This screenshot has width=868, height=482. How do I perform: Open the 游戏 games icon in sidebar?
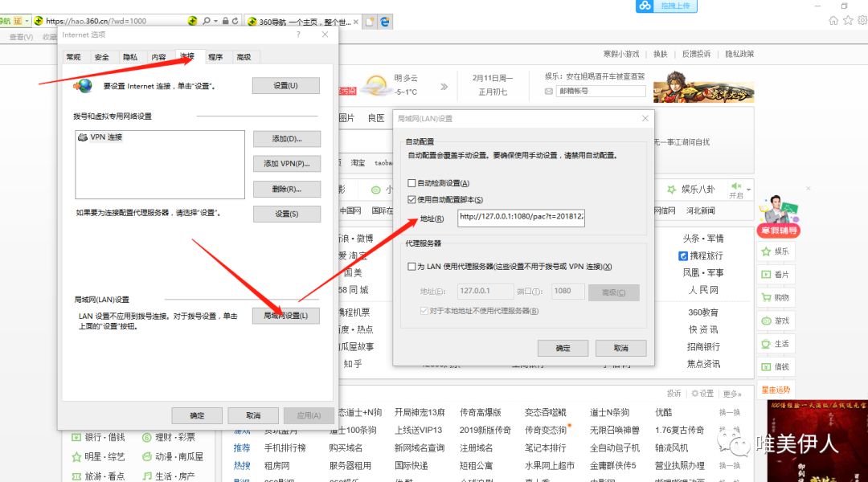[768, 320]
